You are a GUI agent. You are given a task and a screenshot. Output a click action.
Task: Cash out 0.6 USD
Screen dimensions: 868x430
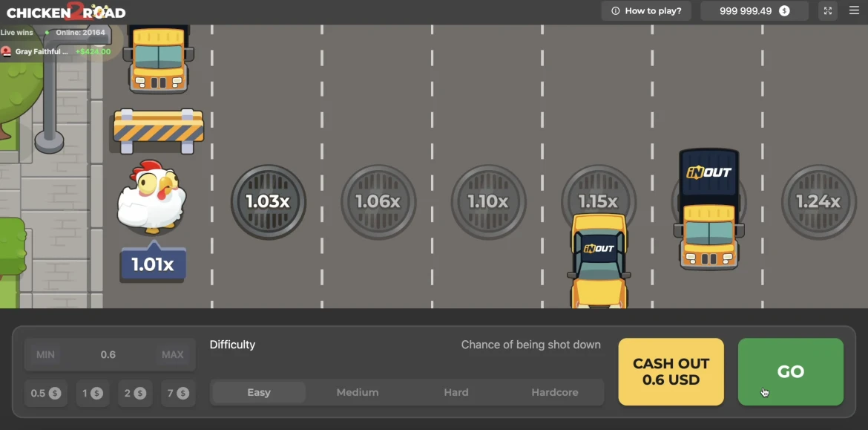pyautogui.click(x=671, y=372)
